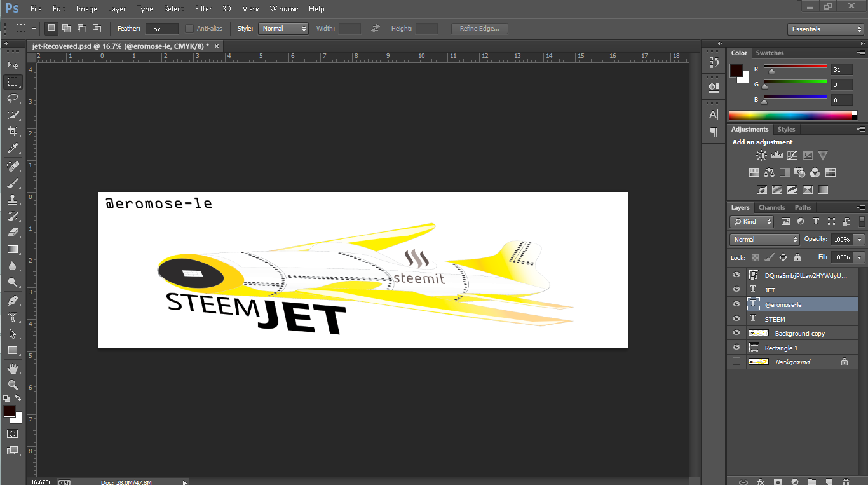Switch to the Paths tab
Screen dimensions: 868x485
803,208
